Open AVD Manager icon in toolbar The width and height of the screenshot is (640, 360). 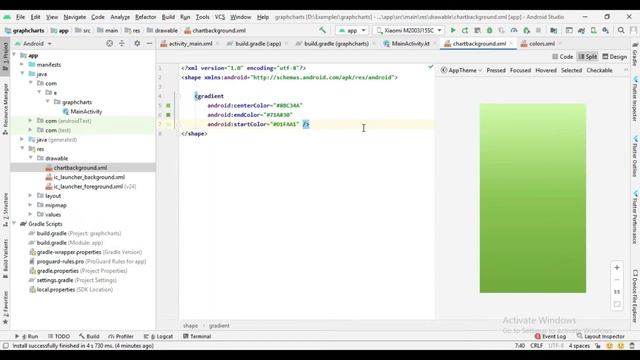pos(593,30)
